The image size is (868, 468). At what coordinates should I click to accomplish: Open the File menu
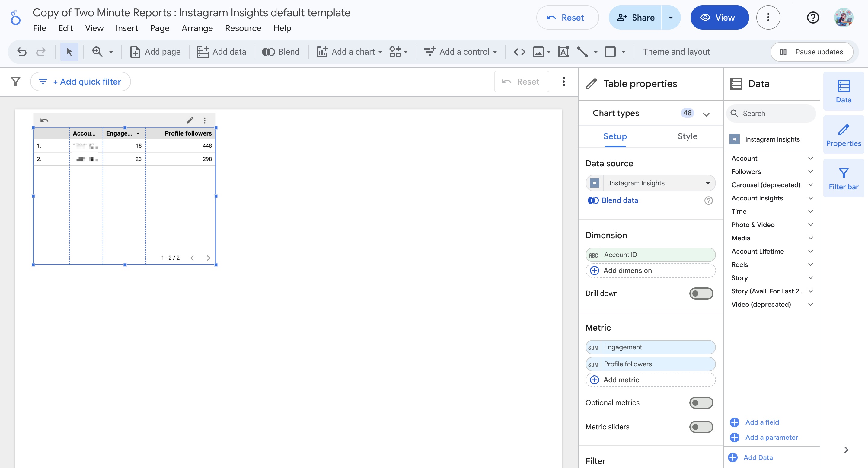click(40, 28)
